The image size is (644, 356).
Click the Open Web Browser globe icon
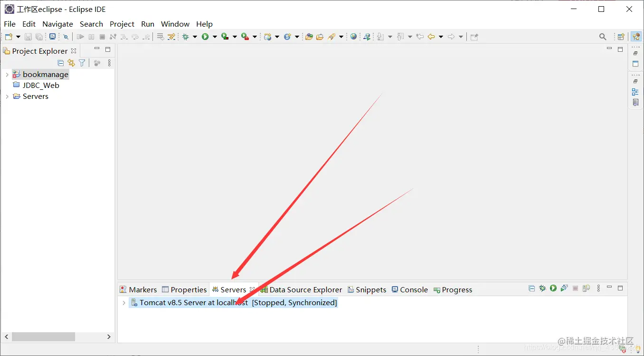pos(353,37)
